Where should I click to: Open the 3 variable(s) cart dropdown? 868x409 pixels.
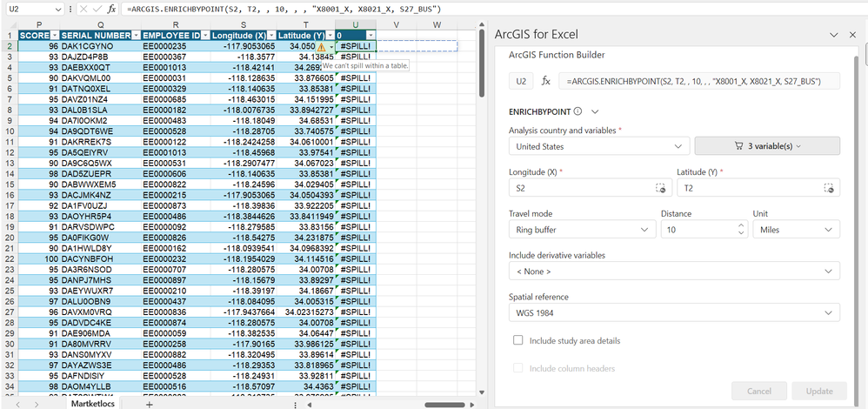coord(767,146)
